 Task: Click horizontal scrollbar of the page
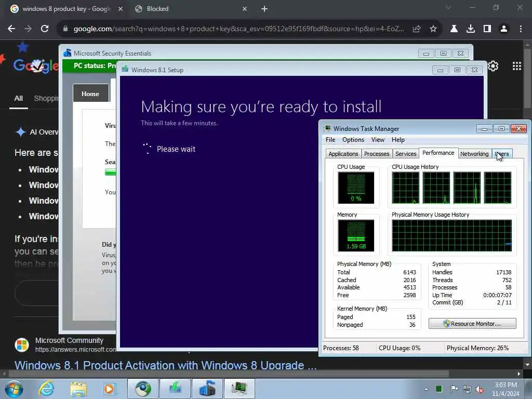click(229, 374)
